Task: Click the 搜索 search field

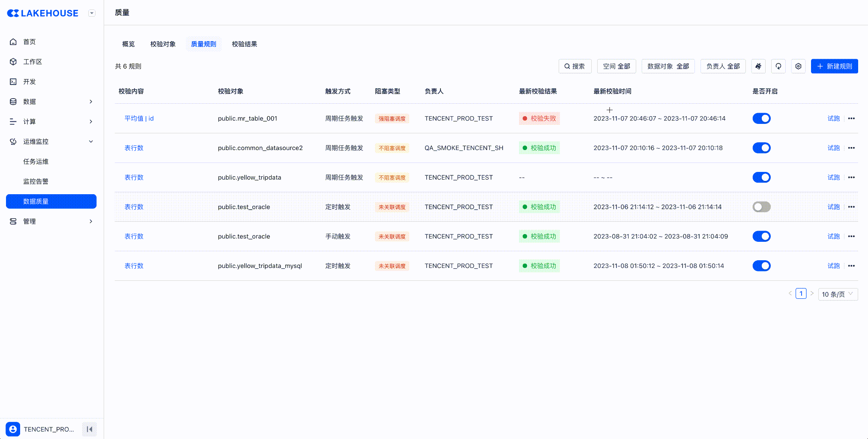Action: tap(575, 66)
